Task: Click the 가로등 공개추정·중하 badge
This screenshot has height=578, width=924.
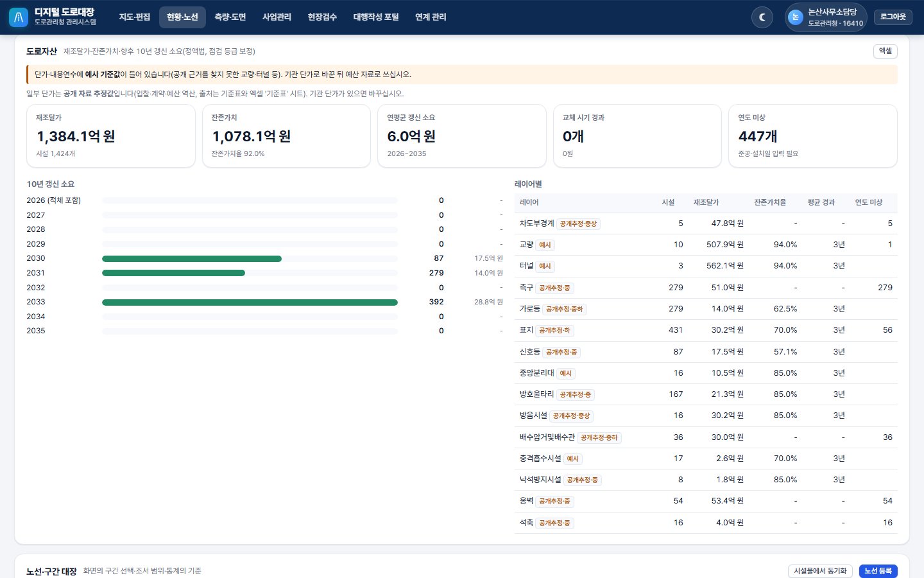Action: coord(565,309)
